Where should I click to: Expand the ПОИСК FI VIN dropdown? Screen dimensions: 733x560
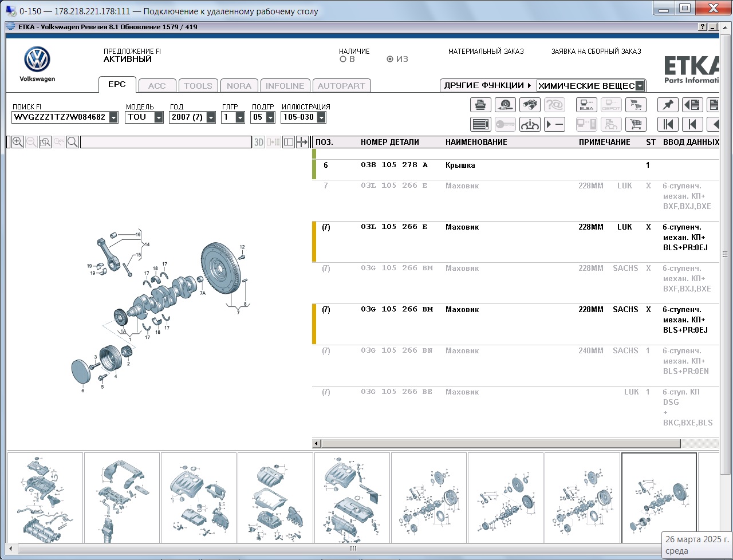click(113, 117)
